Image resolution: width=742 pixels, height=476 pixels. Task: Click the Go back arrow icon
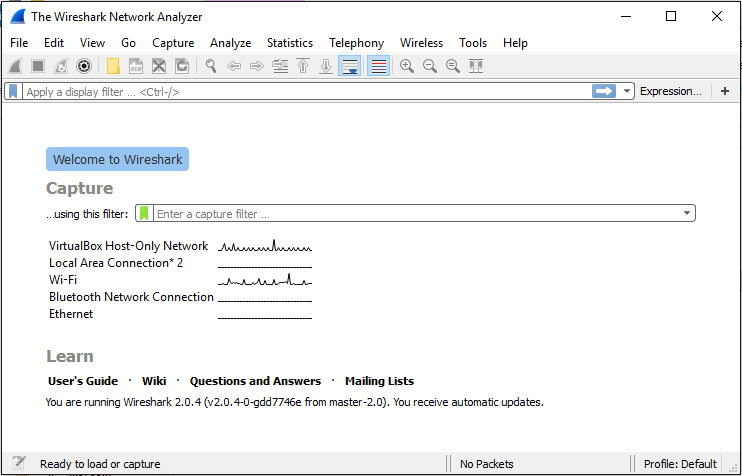234,66
